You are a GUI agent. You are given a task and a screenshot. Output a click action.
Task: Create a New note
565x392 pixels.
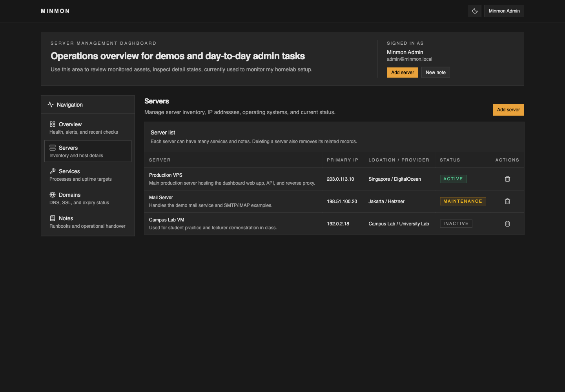(436, 73)
